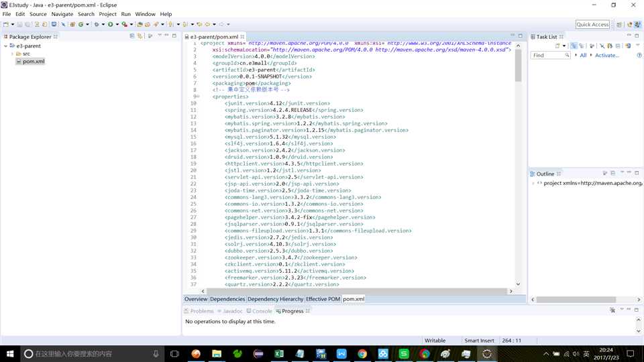Click the editor horizontal scrollbar
This screenshot has height=362, width=644.
356,291
